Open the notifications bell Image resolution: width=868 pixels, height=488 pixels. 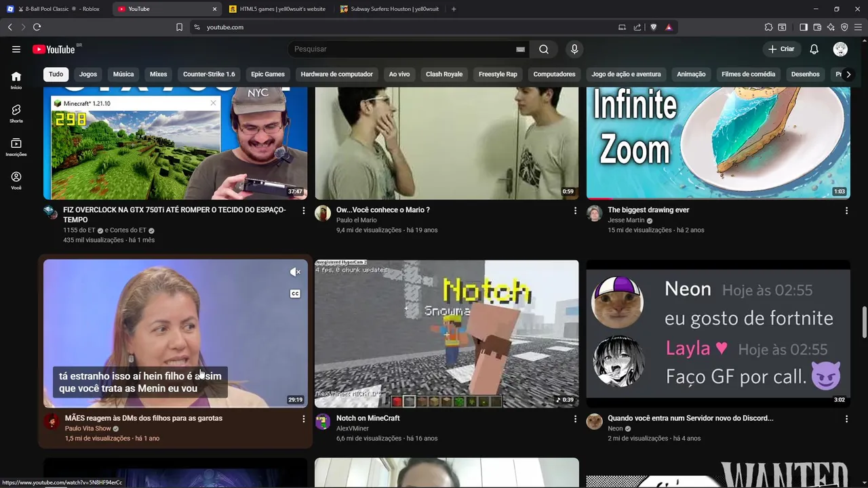(814, 49)
